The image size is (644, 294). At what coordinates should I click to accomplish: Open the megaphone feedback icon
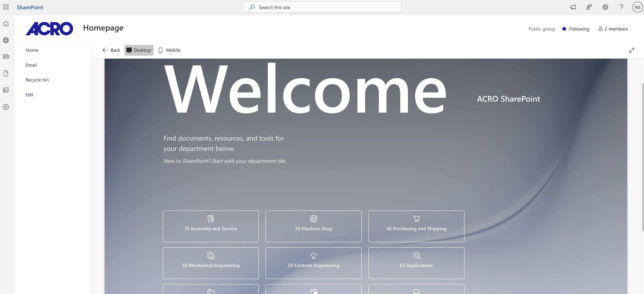point(573,7)
